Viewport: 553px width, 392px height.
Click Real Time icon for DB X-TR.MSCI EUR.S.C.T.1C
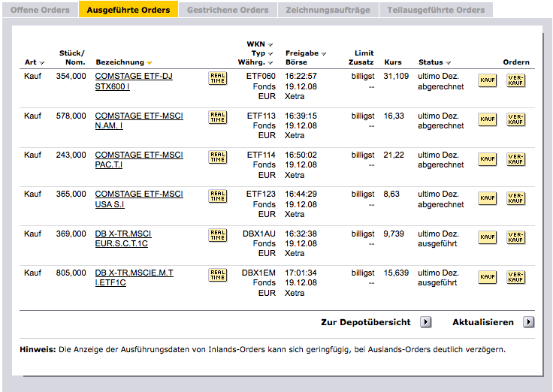pos(218,236)
